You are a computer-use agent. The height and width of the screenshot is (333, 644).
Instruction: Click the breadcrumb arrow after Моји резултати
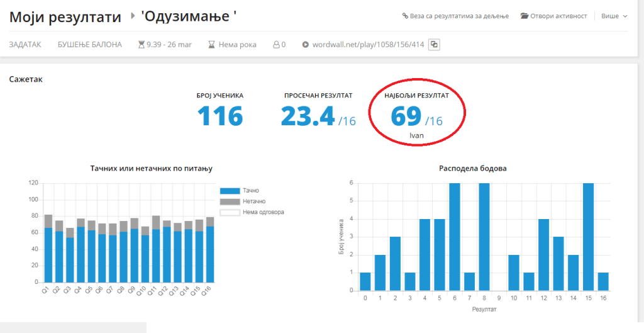click(x=132, y=16)
